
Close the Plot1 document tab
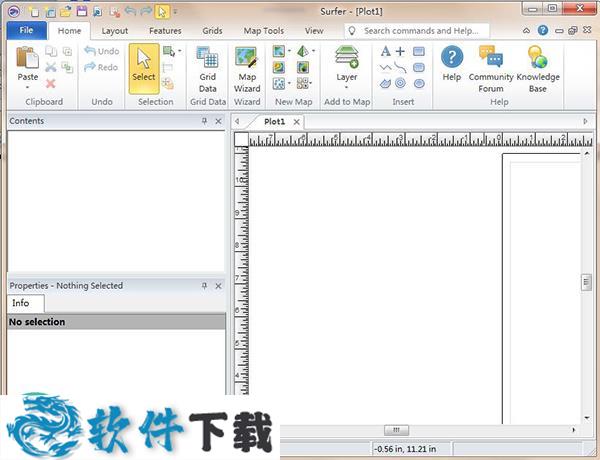(297, 122)
